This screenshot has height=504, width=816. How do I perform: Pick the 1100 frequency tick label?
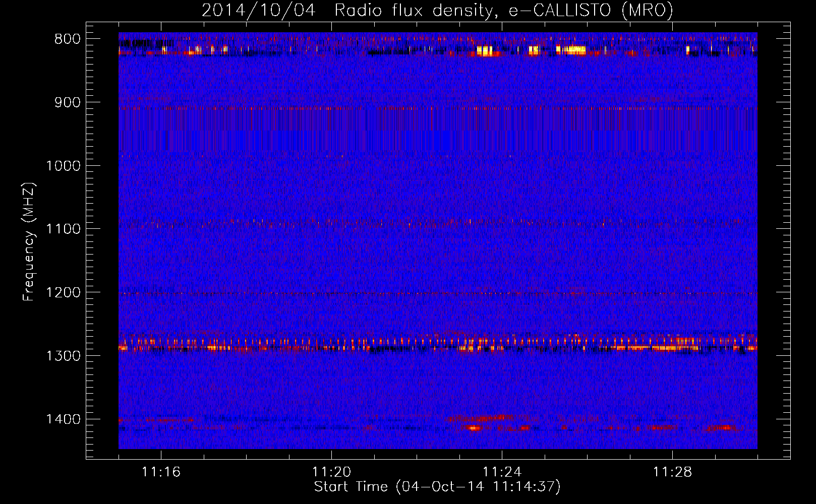63,229
